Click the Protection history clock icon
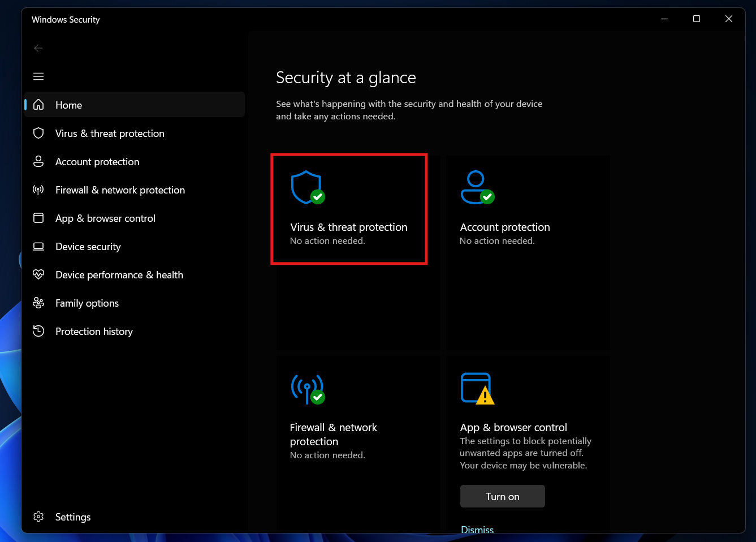 (x=38, y=331)
